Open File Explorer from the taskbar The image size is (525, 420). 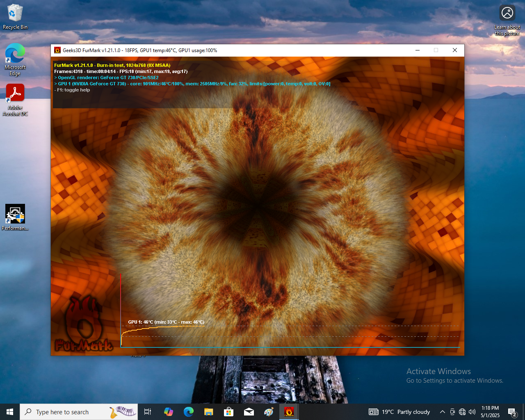pyautogui.click(x=208, y=412)
